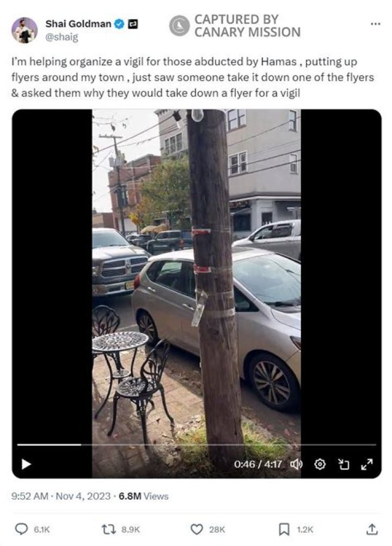Repost the tweet with retweet icon
392x546 pixels.
[x=107, y=529]
